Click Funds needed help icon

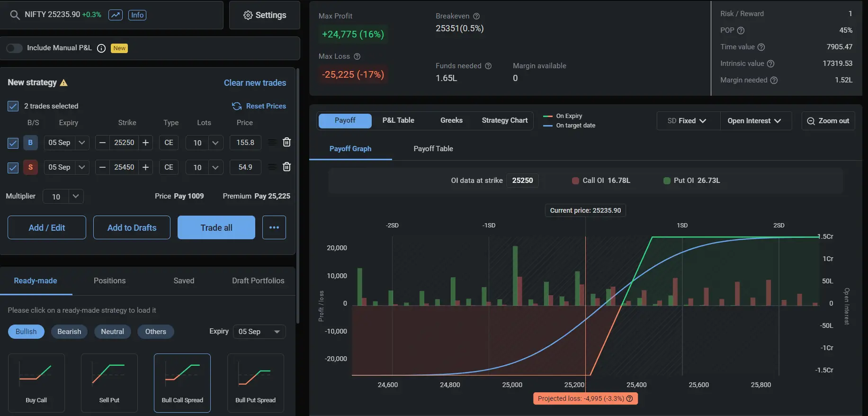tap(488, 66)
